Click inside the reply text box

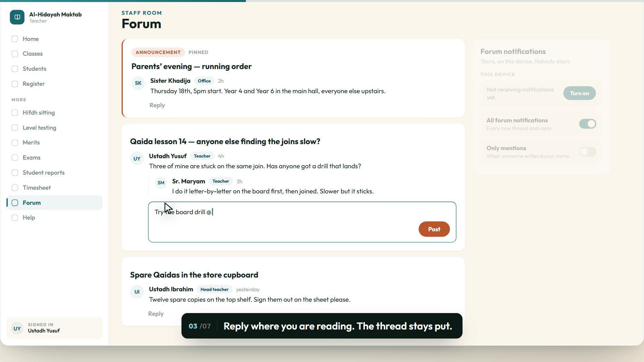click(x=302, y=222)
